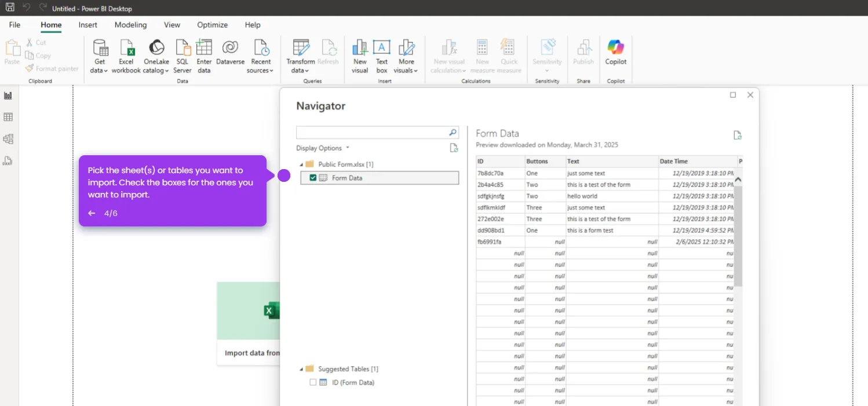The image size is (868, 406).
Task: Maximize the Navigator dialog
Action: pos(733,95)
